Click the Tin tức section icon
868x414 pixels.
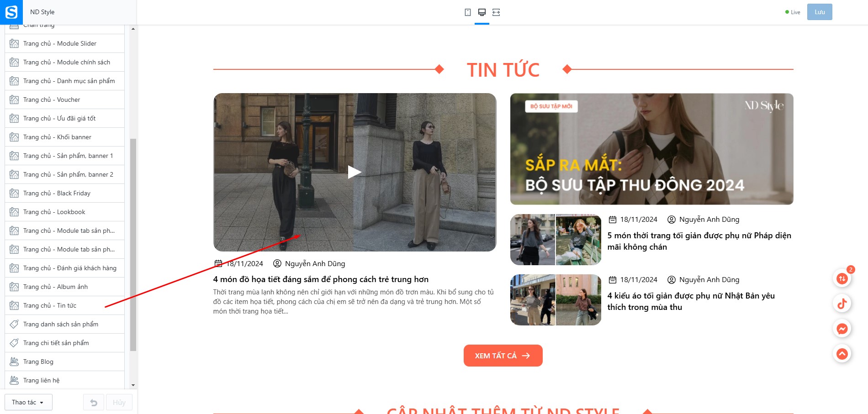point(14,305)
